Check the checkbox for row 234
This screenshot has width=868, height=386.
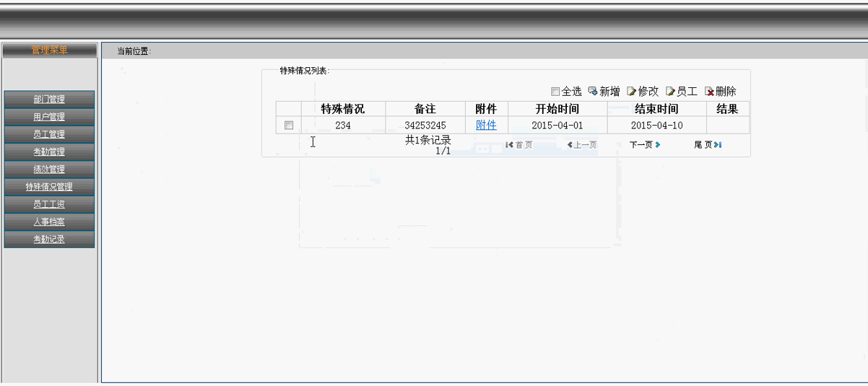click(289, 125)
